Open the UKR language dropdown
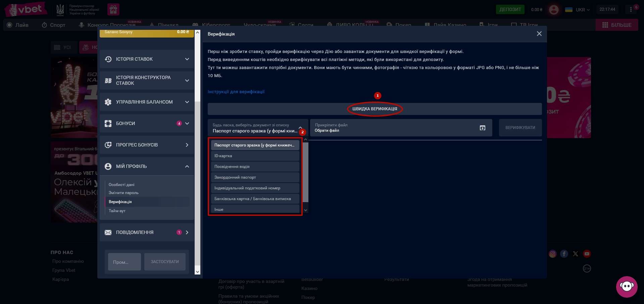This screenshot has height=304, width=644. pyautogui.click(x=578, y=10)
